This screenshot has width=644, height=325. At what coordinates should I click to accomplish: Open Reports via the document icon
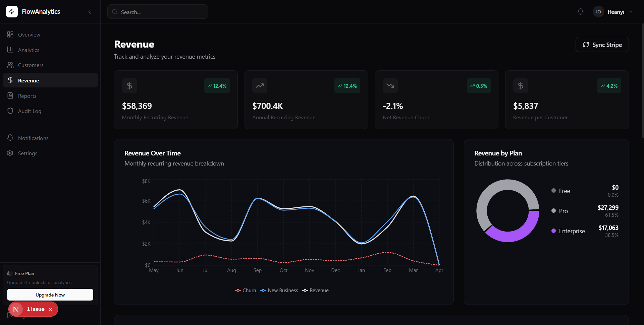10,95
